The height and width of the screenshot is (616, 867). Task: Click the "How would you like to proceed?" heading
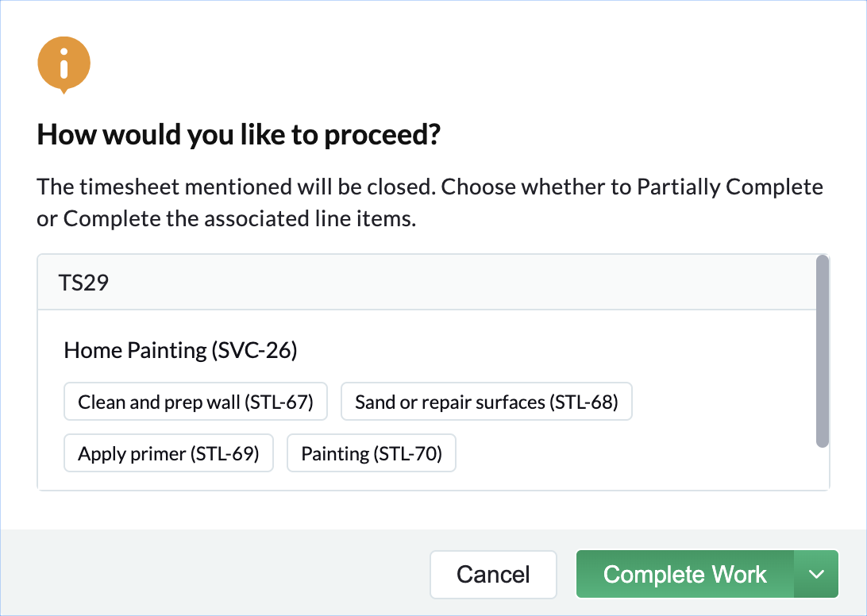[x=238, y=135]
